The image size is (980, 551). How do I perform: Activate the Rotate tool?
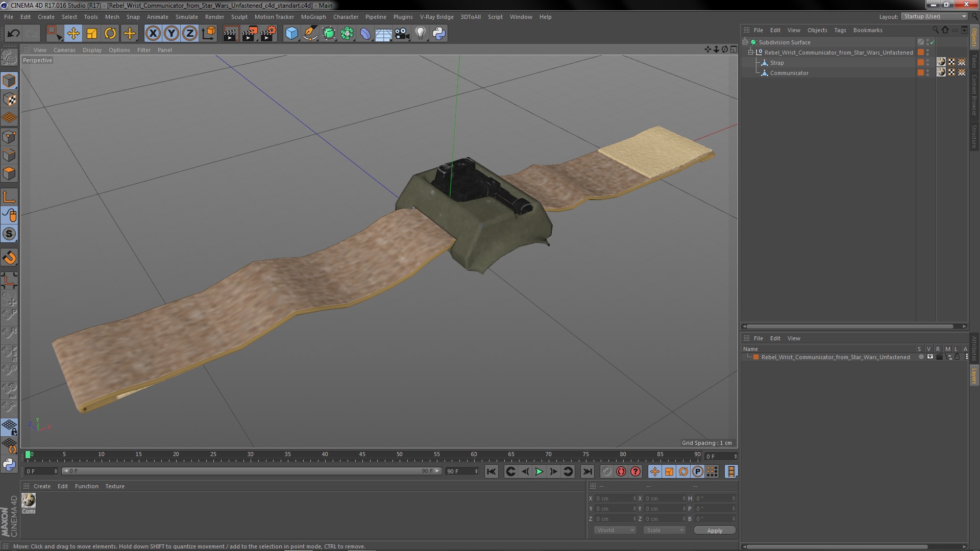pyautogui.click(x=110, y=34)
